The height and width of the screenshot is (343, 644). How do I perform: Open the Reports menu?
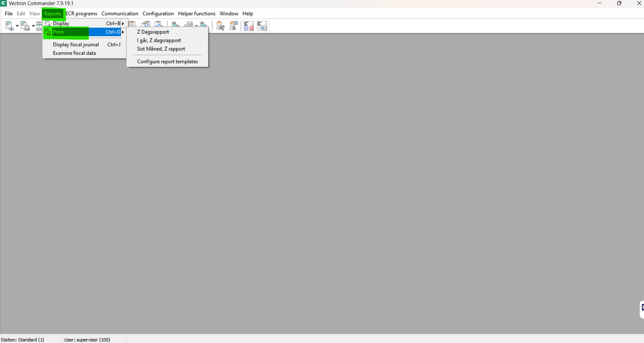coord(53,14)
